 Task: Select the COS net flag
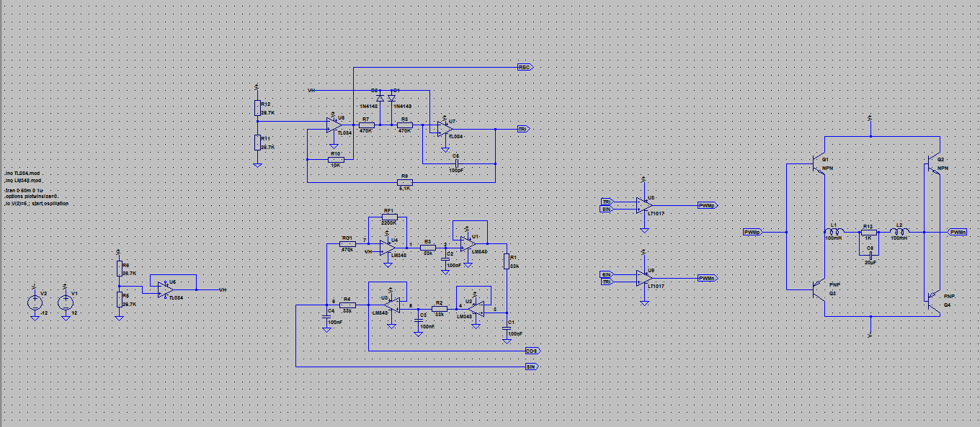click(531, 351)
